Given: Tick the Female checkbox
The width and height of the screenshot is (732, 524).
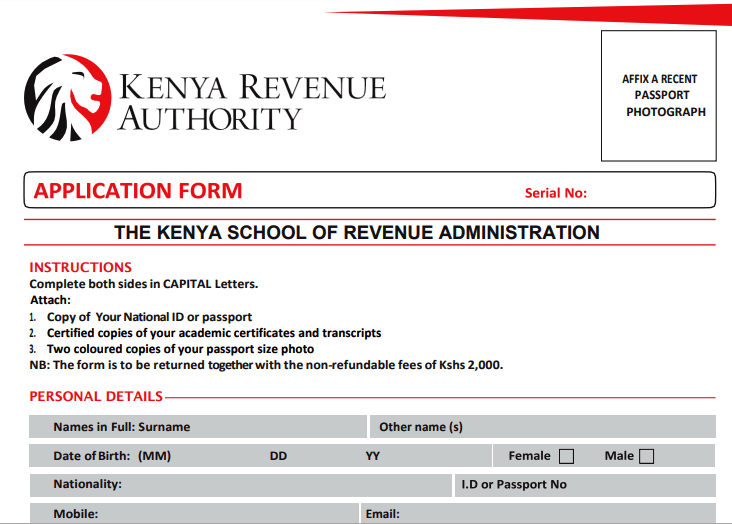Looking at the screenshot, I should click(566, 456).
